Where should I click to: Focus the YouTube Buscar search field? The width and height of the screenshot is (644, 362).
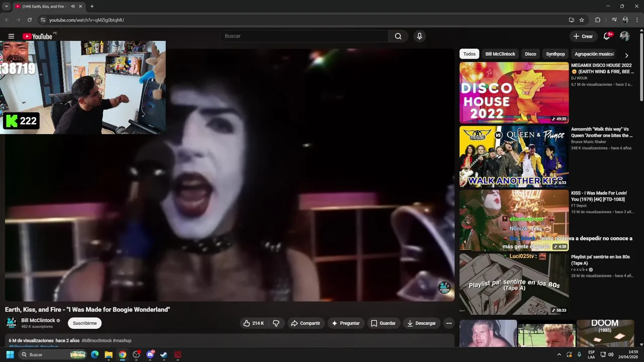[x=304, y=36]
